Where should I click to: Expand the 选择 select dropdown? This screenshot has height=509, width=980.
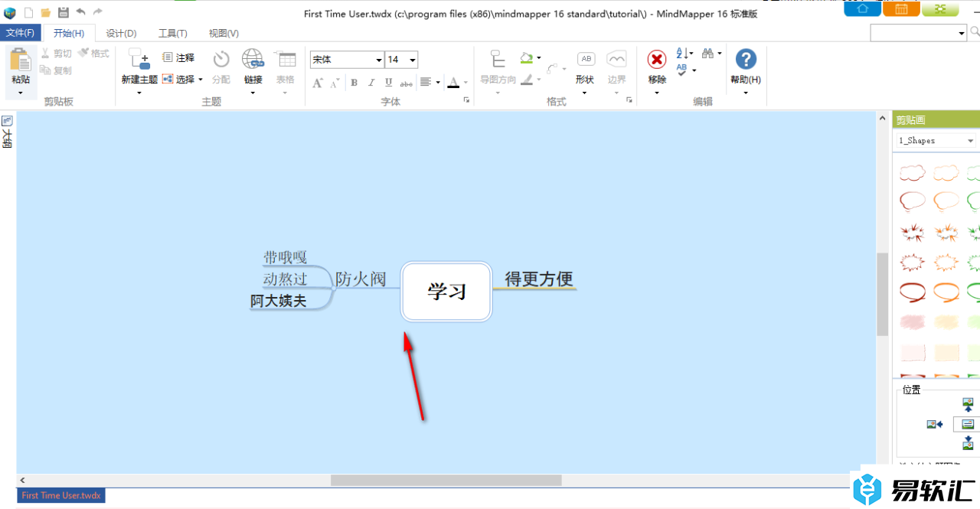201,79
